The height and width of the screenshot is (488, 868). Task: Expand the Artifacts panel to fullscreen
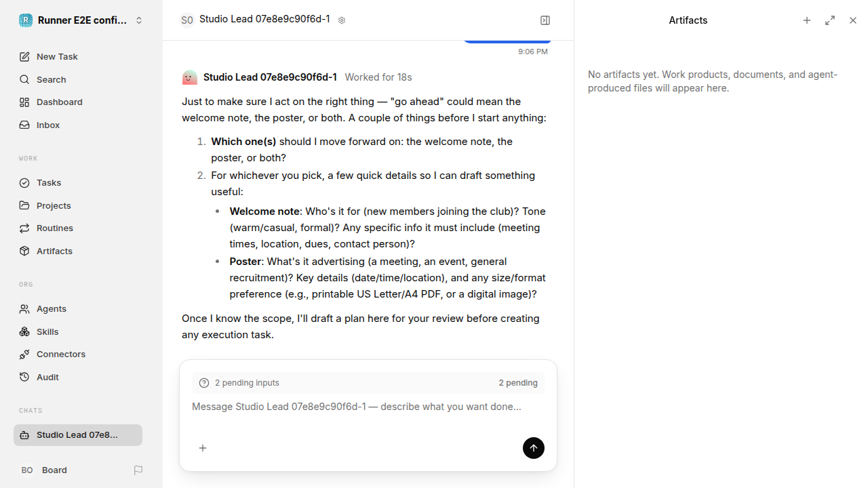tap(830, 20)
